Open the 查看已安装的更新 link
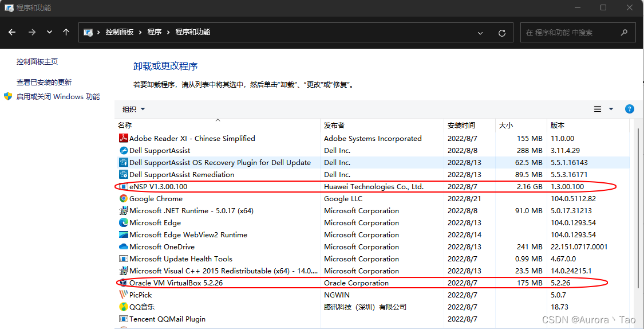The width and height of the screenshot is (644, 329). tap(44, 83)
